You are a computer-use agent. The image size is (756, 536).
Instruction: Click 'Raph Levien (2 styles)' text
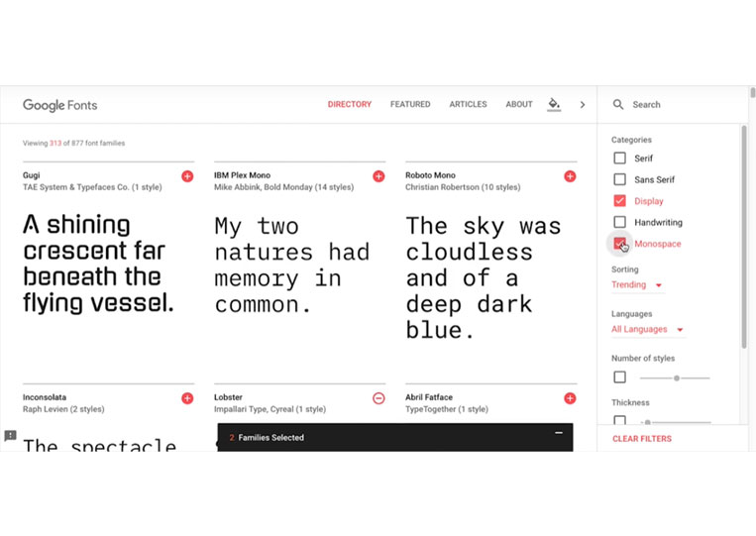pyautogui.click(x=63, y=409)
